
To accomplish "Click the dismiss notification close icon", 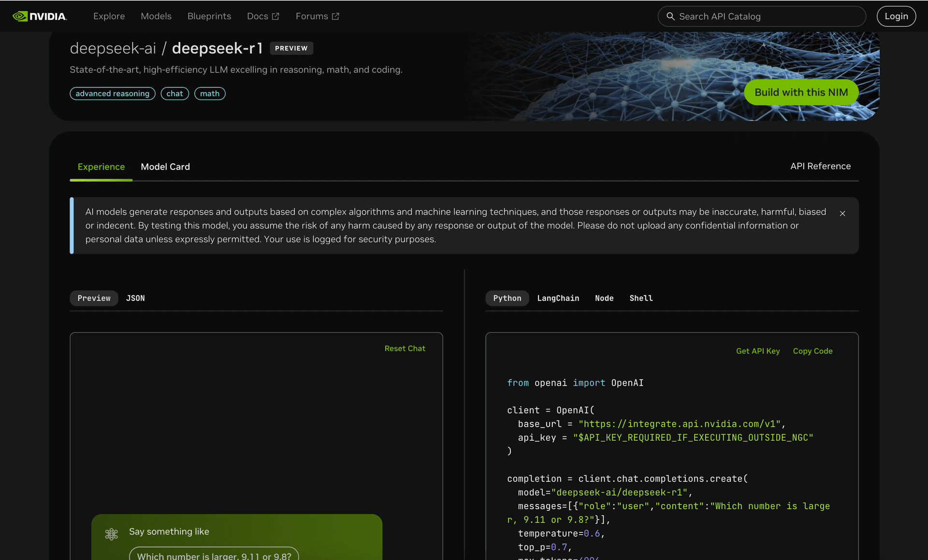I will (x=842, y=214).
